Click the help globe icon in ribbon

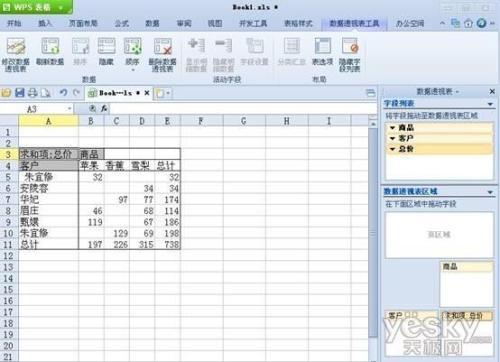tap(481, 23)
